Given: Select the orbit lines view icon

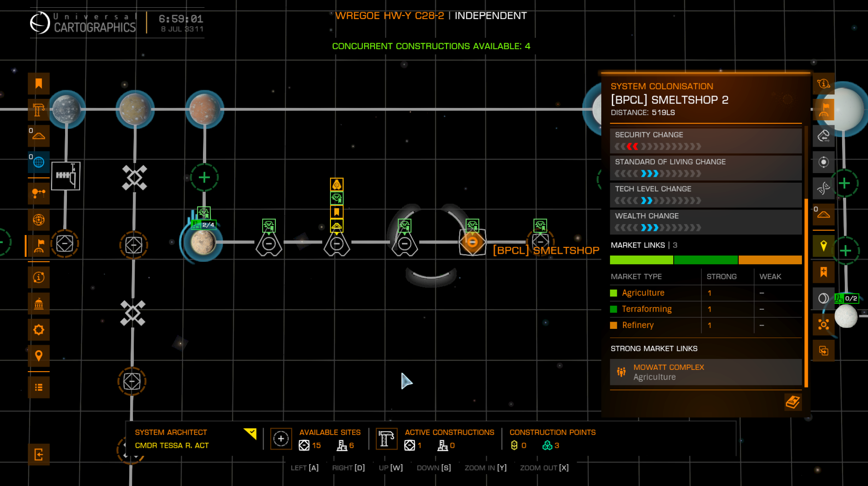Looking at the screenshot, I should tap(39, 194).
